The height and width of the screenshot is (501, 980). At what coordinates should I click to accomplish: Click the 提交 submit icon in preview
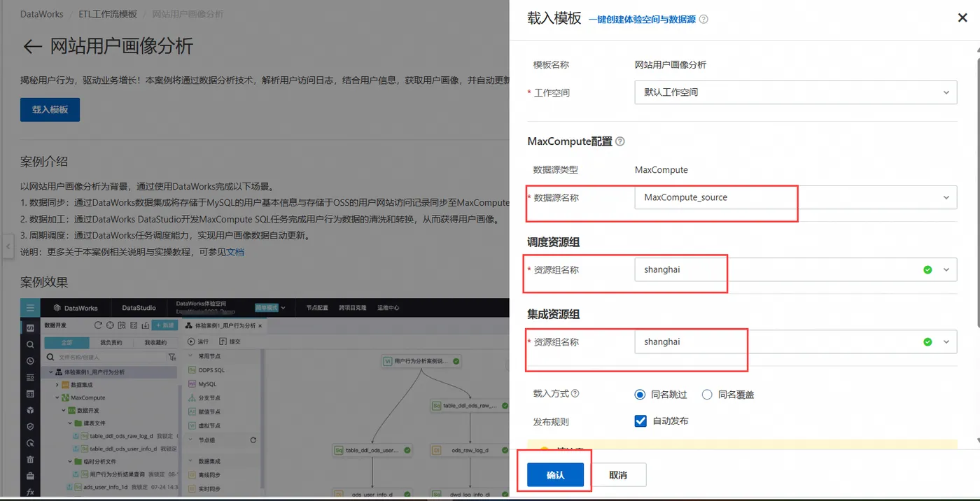[x=223, y=341]
